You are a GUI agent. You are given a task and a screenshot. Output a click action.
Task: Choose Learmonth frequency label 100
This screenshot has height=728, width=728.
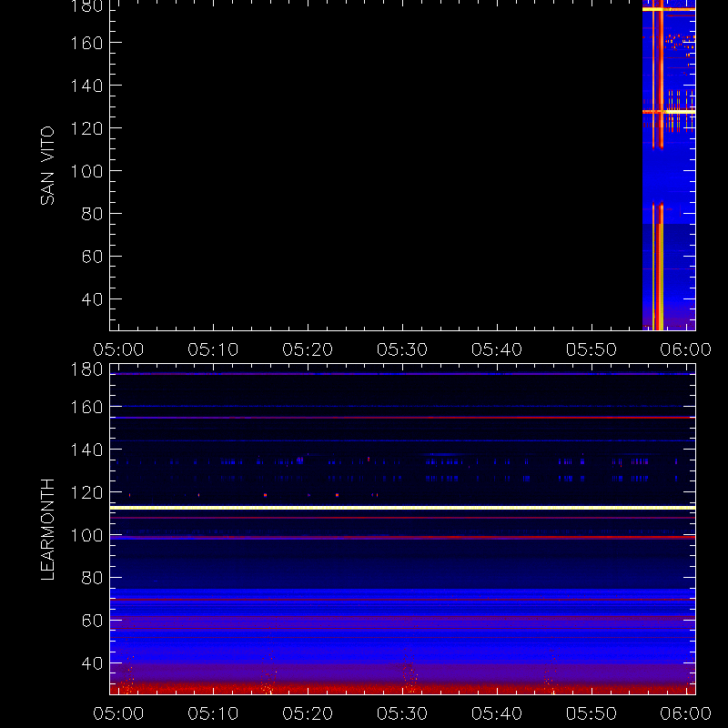pyautogui.click(x=86, y=535)
